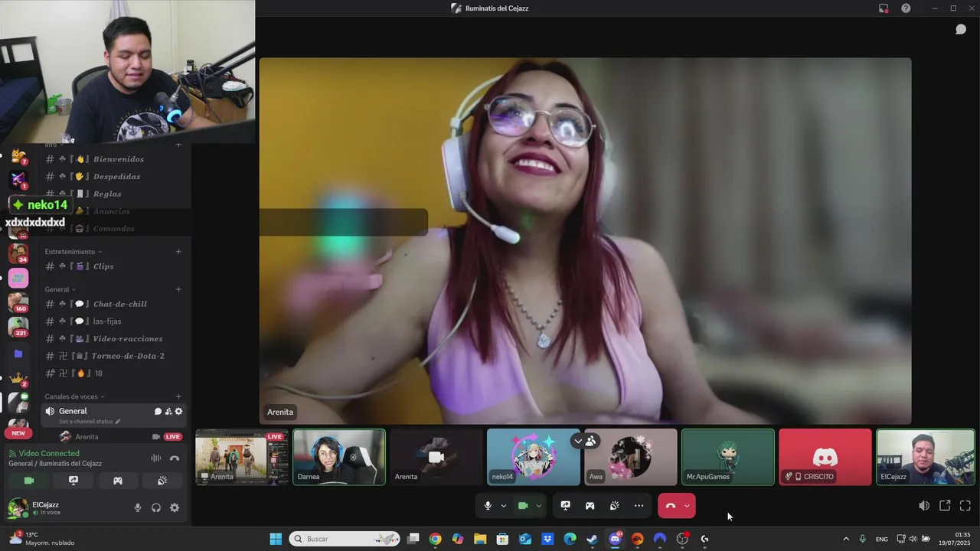Turn off camera in call controls bar

pos(524,506)
